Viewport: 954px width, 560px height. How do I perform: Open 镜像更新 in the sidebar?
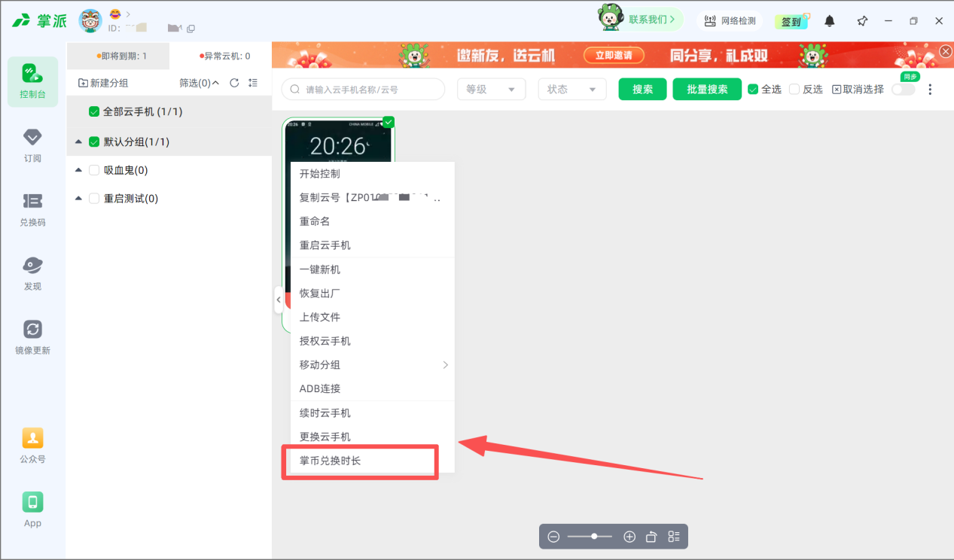tap(32, 337)
